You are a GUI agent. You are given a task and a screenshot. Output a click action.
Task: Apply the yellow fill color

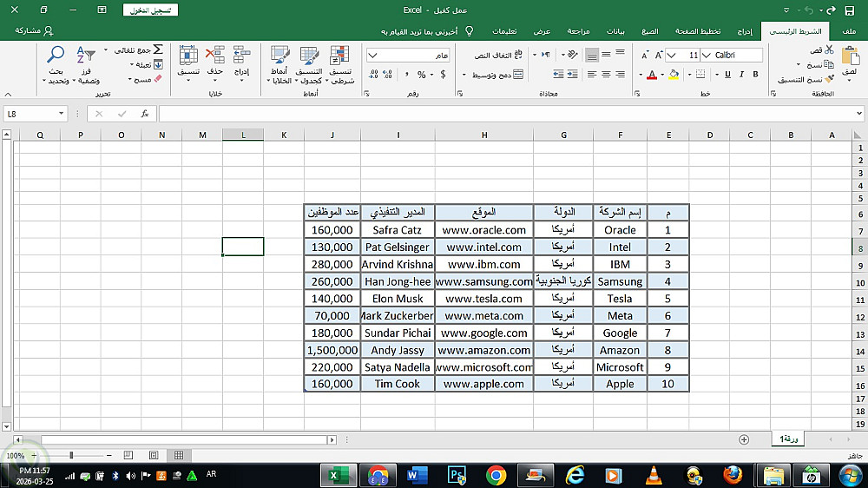[x=674, y=74]
